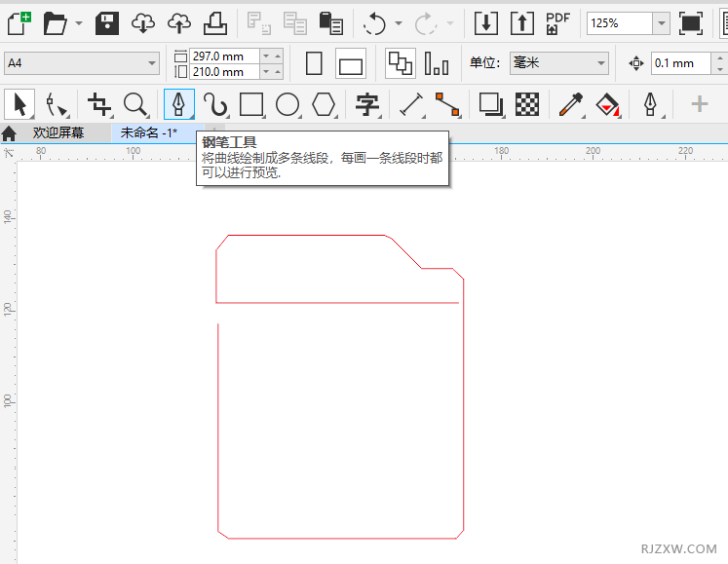Open the units dropdown showing 毫米
728x564 pixels.
[x=559, y=63]
